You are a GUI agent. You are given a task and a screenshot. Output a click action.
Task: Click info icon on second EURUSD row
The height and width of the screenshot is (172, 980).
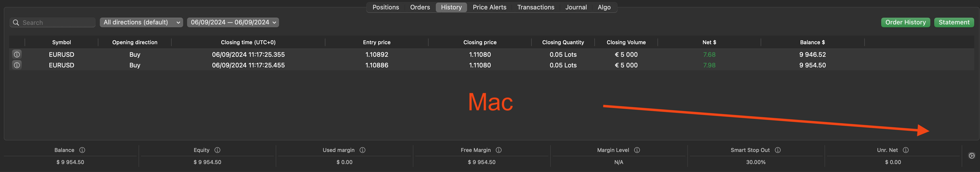tap(17, 65)
